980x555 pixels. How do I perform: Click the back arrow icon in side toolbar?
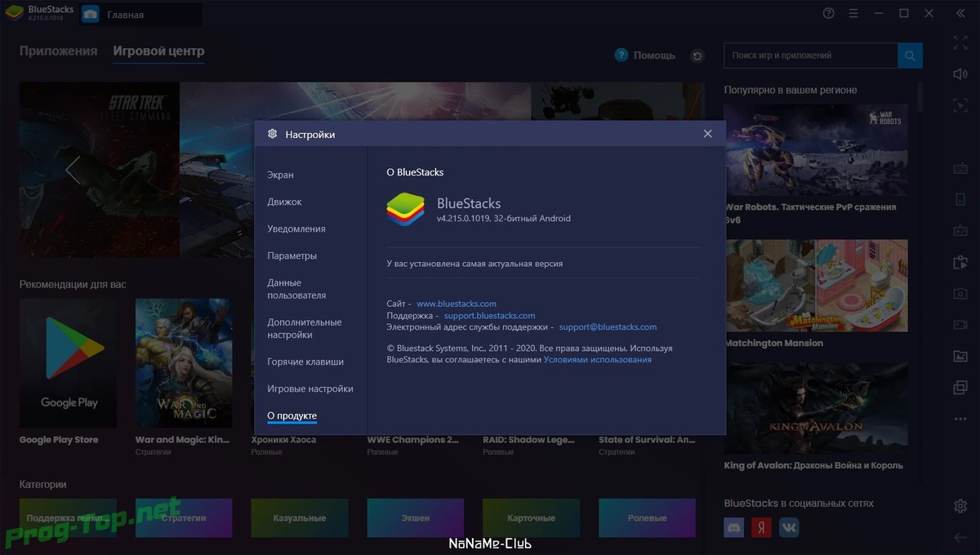click(x=960, y=537)
